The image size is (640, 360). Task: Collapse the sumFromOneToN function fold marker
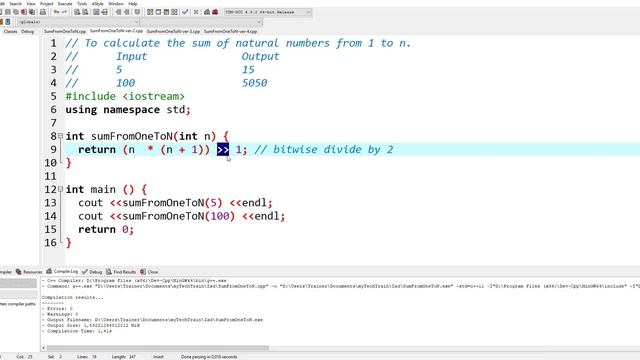(x=60, y=136)
